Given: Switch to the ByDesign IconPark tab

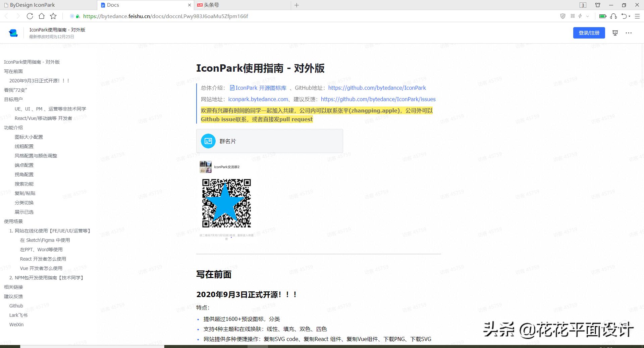Looking at the screenshot, I should 32,5.
